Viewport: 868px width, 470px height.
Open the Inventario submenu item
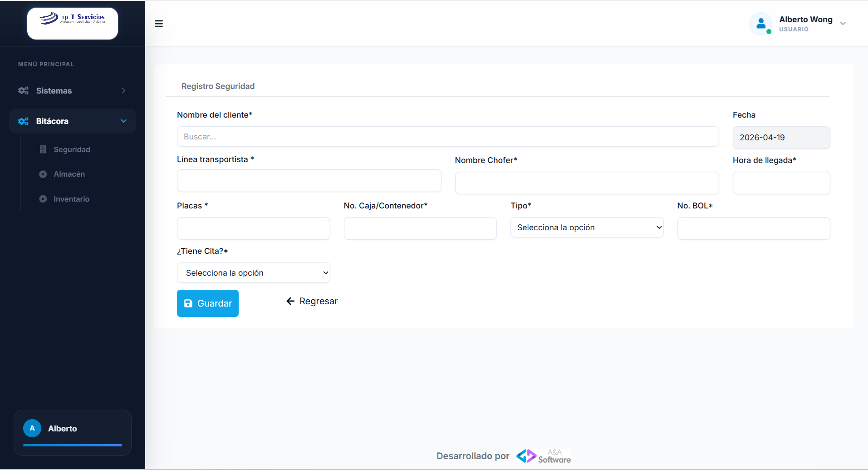coord(71,199)
